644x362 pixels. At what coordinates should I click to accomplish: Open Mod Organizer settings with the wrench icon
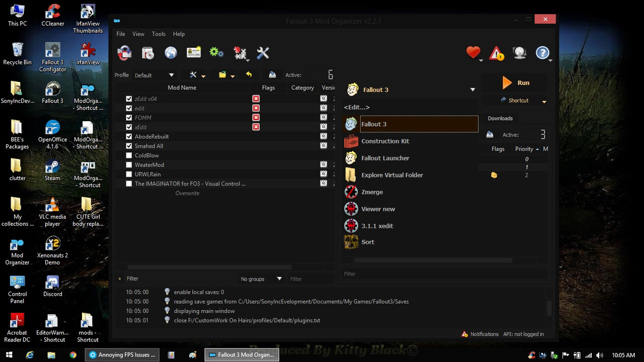(263, 52)
